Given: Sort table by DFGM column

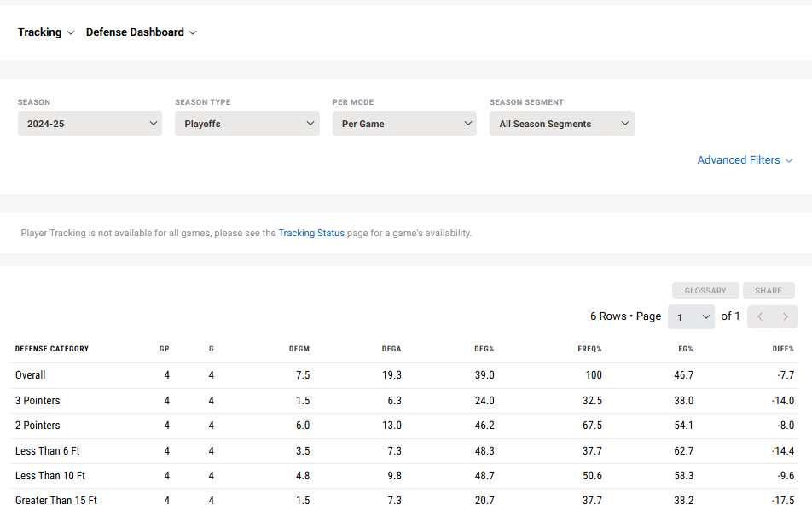Looking at the screenshot, I should [299, 349].
